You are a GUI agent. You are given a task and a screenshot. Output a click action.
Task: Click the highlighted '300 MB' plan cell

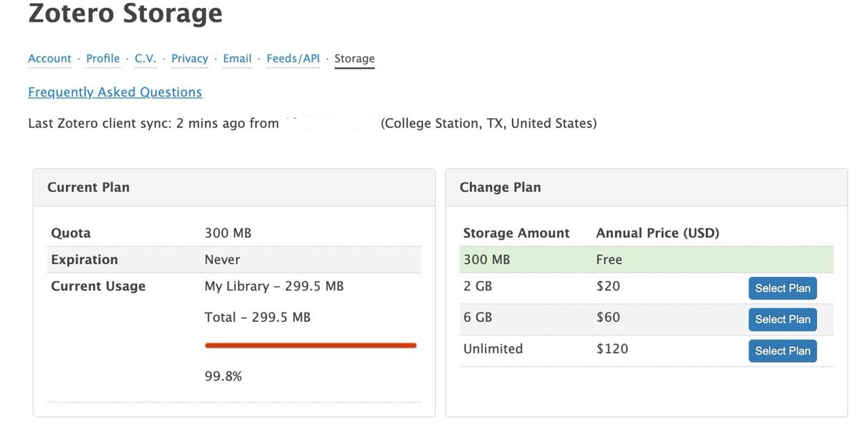(486, 260)
